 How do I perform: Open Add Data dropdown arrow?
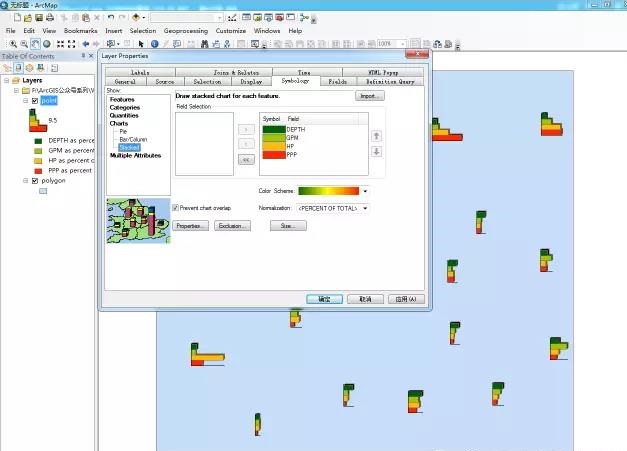coord(144,18)
